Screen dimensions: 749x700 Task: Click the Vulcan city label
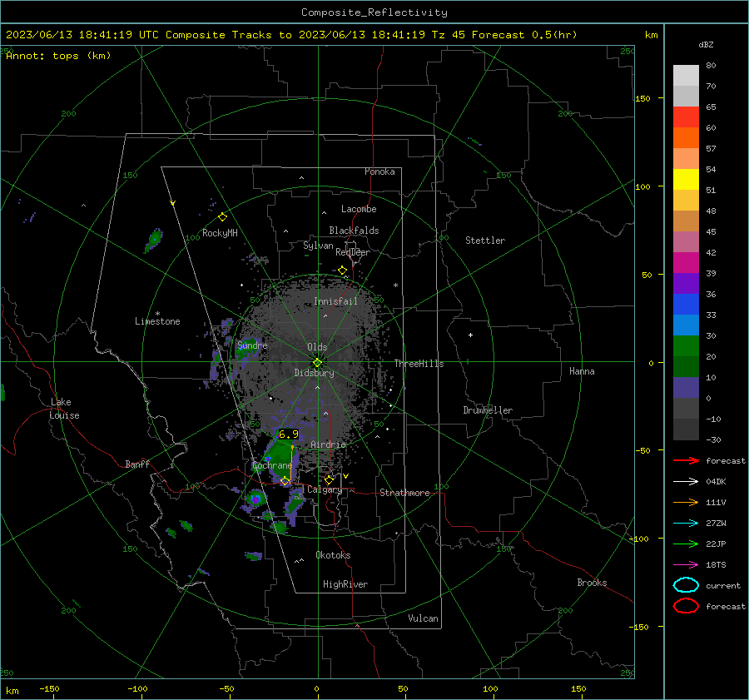click(x=423, y=618)
